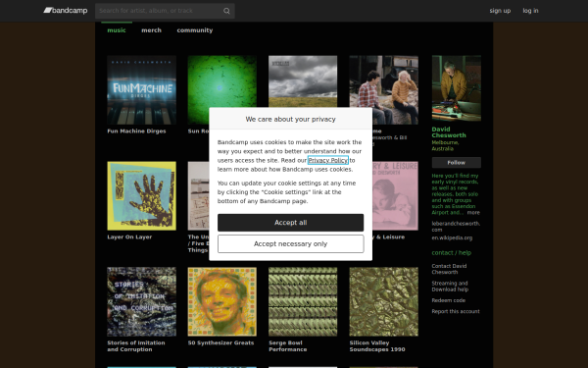Click Contact David Chesworth

click(x=449, y=269)
